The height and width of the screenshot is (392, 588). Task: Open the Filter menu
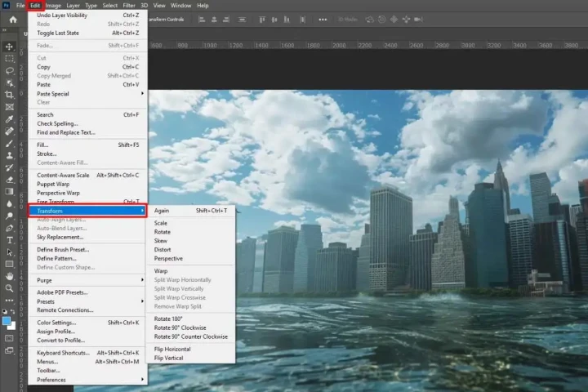[x=129, y=5]
